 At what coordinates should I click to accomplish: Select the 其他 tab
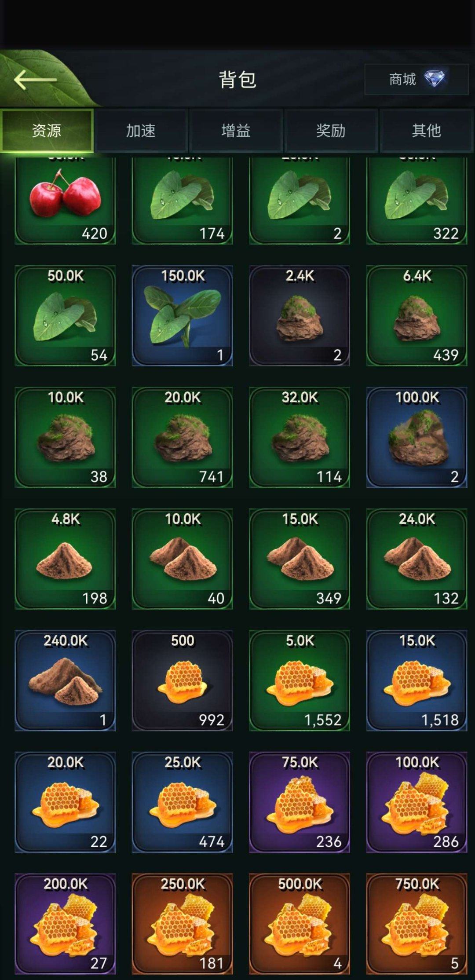426,131
